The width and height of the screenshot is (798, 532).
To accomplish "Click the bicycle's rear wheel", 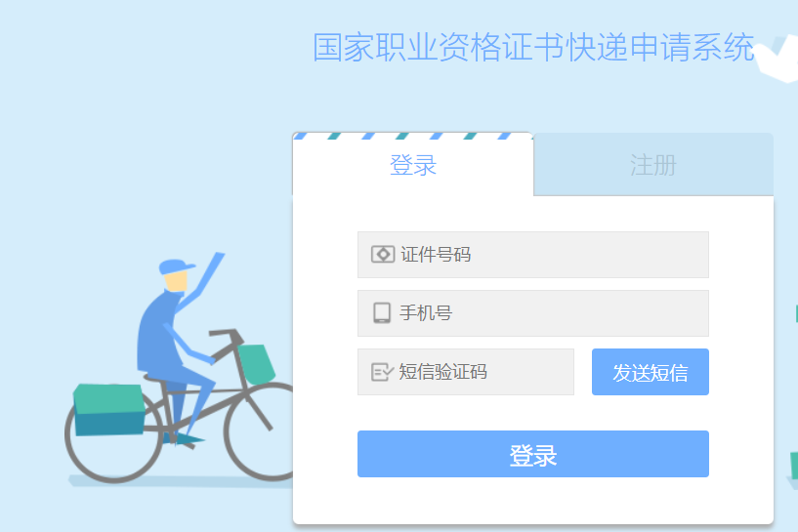I will 114,433.
